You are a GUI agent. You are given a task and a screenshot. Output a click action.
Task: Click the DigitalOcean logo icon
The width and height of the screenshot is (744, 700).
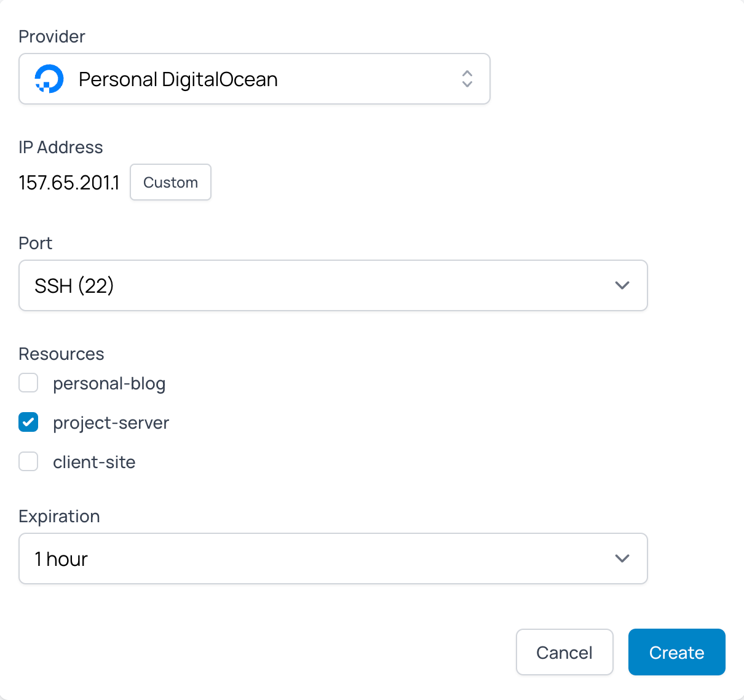(49, 79)
